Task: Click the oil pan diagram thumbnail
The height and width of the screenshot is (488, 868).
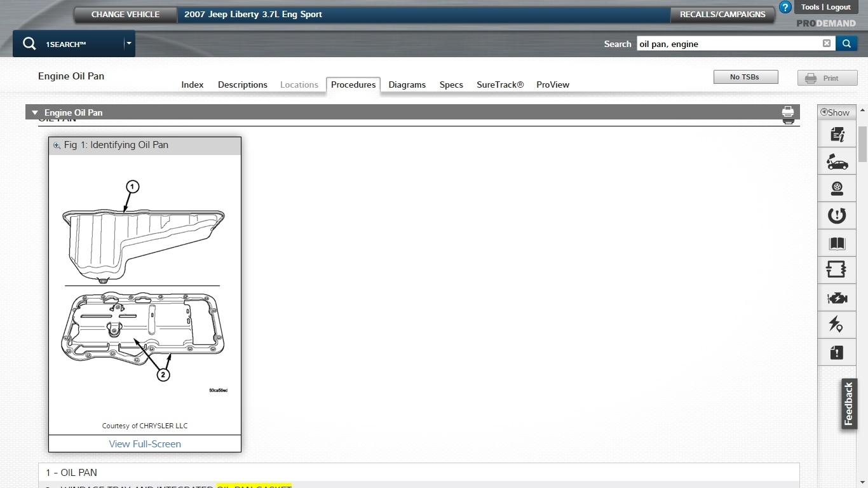Action: [145, 287]
